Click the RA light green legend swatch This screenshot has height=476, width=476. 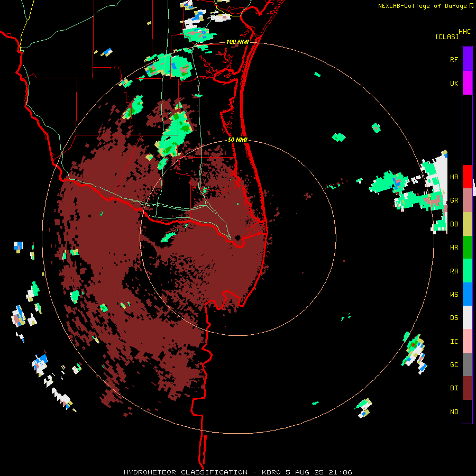pos(467,271)
